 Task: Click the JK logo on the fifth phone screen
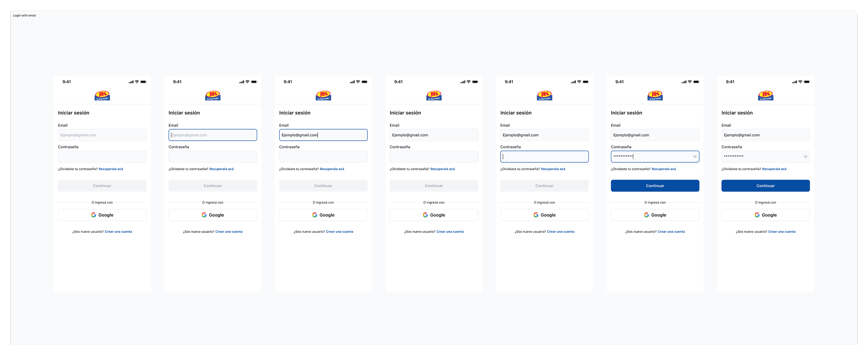tap(545, 96)
